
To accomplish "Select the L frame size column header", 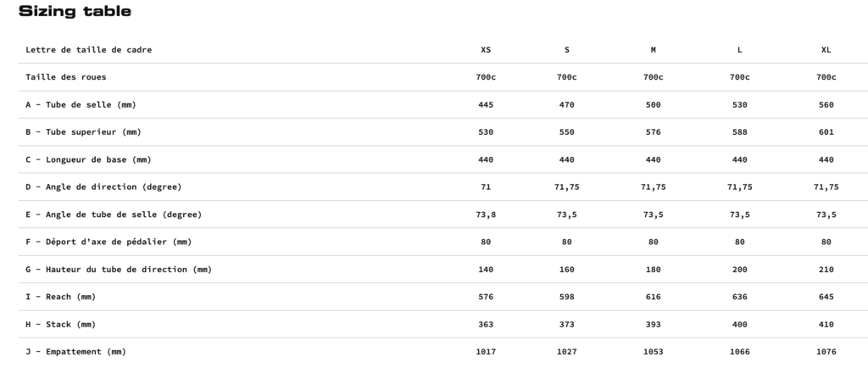I will click(x=739, y=50).
